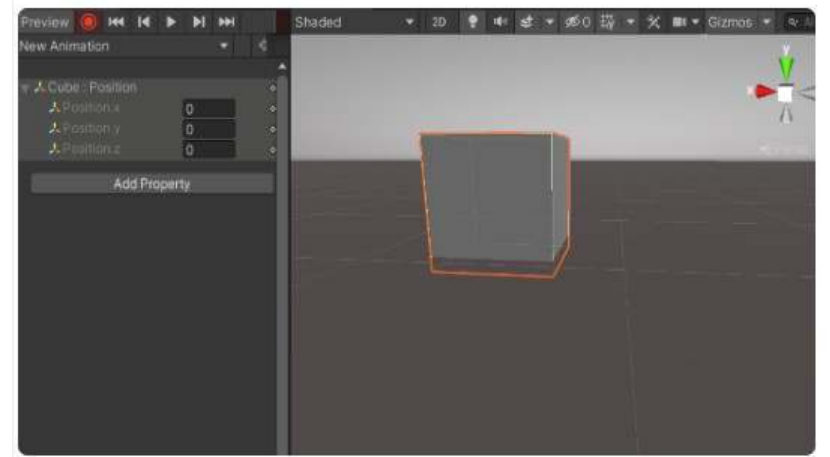Open the Gizmos dropdown menu
Screen dimensions: 830x457
[x=739, y=21]
